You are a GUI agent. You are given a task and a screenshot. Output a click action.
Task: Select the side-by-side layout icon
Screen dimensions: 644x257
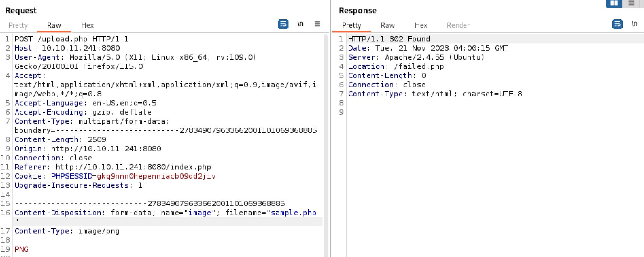click(x=614, y=3)
